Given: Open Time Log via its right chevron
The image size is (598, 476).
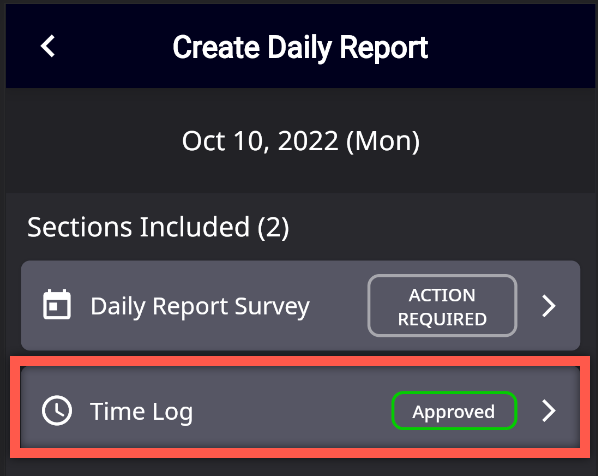Looking at the screenshot, I should click(549, 411).
